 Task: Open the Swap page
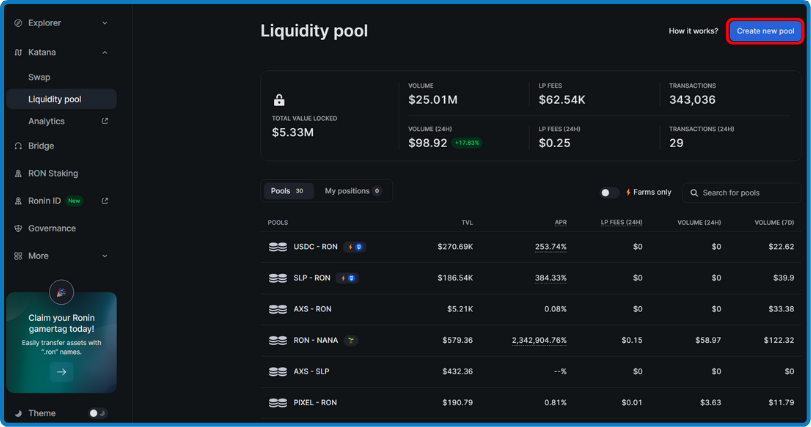(x=39, y=77)
